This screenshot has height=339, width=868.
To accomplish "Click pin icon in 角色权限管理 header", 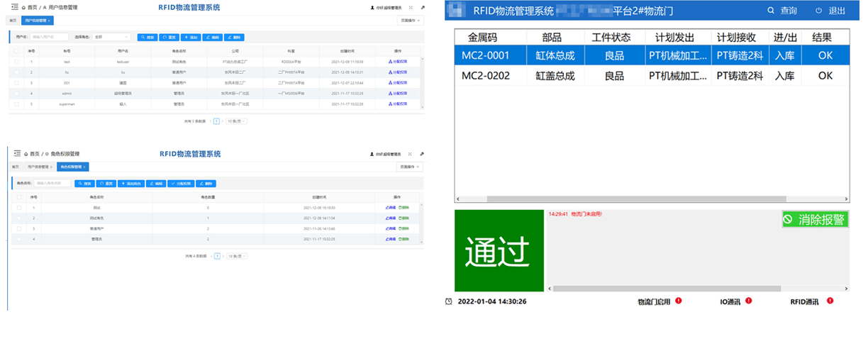I will (x=422, y=153).
